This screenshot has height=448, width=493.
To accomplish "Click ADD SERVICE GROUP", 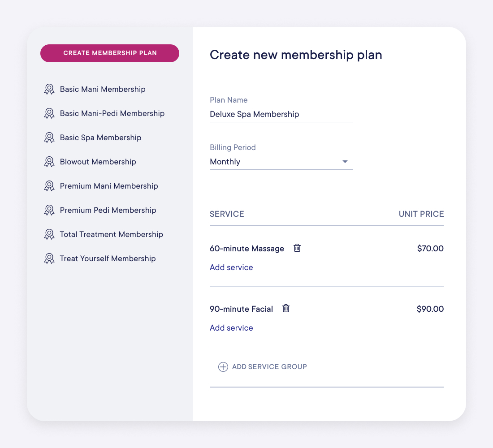I will click(x=269, y=367).
